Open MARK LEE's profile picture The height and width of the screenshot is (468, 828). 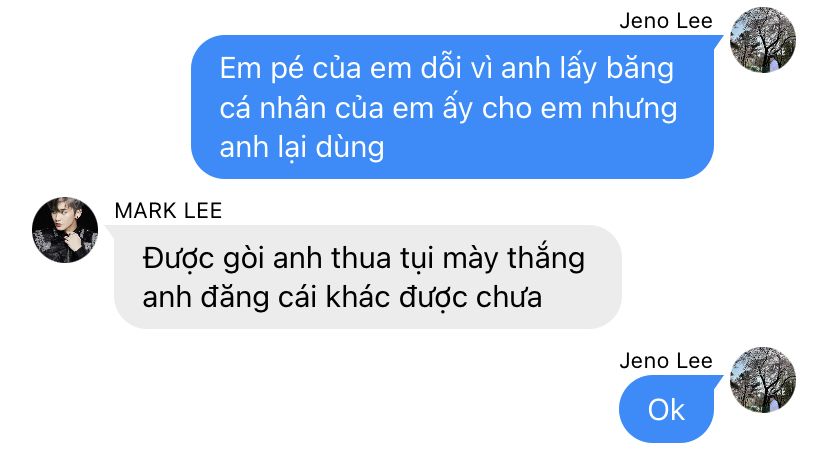[x=65, y=230]
